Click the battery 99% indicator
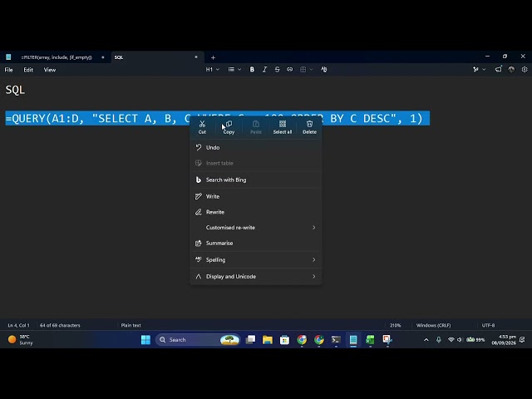The image size is (532, 399). click(475, 340)
